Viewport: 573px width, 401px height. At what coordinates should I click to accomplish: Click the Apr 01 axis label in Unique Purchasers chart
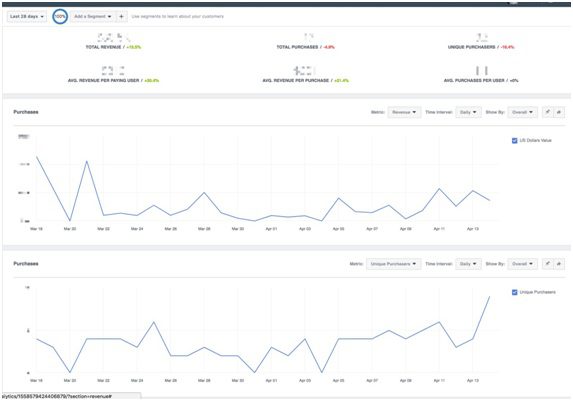[x=271, y=381]
